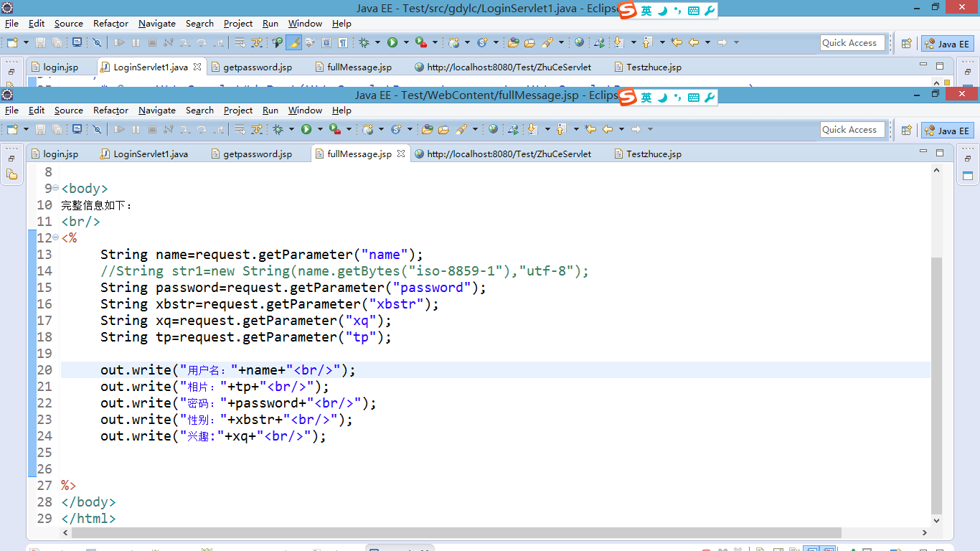The image size is (980, 551).
Task: Open Navigate menu in fullMessage.jsp window
Action: [157, 110]
